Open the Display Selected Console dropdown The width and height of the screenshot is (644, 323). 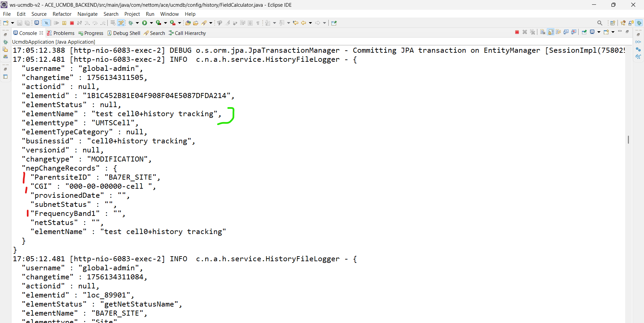coord(599,32)
